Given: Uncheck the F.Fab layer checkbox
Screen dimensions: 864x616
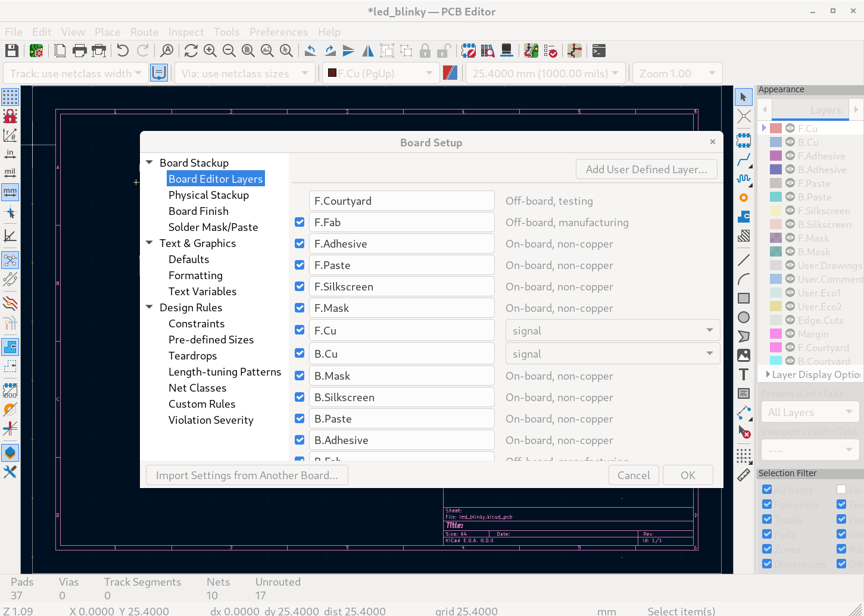Looking at the screenshot, I should coord(300,223).
